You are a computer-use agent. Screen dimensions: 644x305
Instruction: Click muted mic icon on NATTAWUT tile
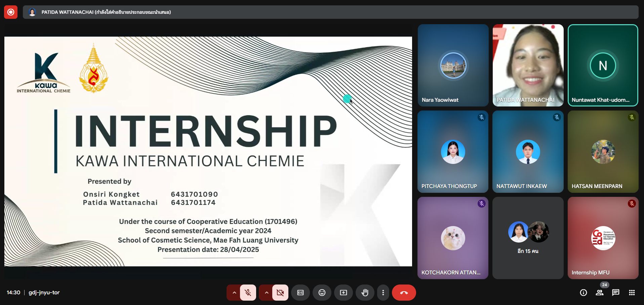tap(557, 117)
